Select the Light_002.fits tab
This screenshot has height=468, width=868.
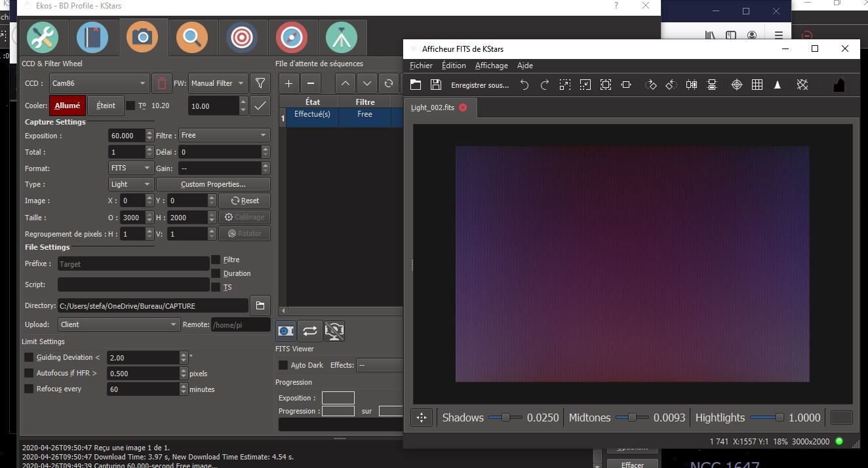pos(433,107)
